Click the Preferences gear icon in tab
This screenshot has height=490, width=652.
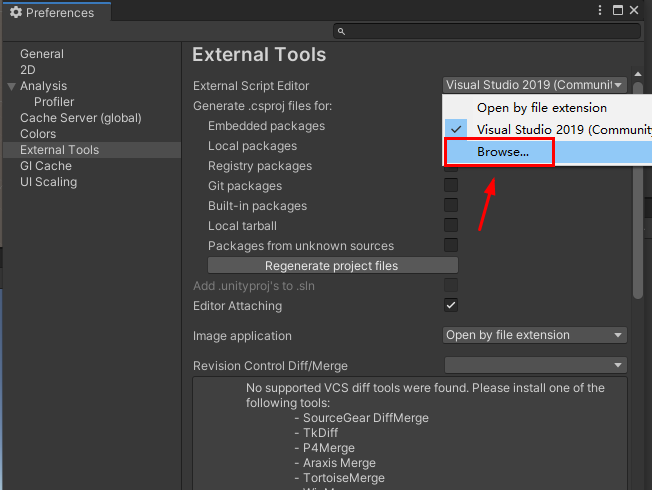click(15, 12)
